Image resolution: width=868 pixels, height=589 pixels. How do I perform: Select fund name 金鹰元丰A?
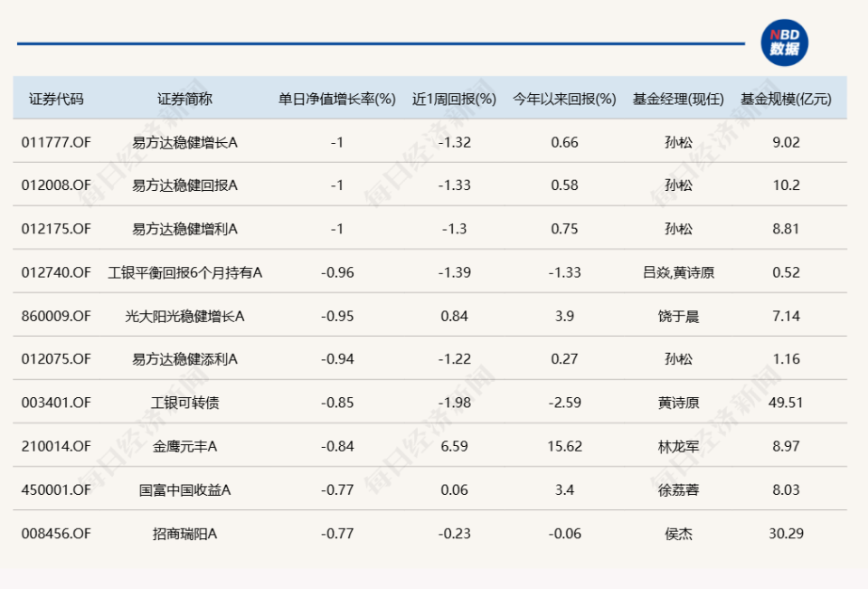184,446
